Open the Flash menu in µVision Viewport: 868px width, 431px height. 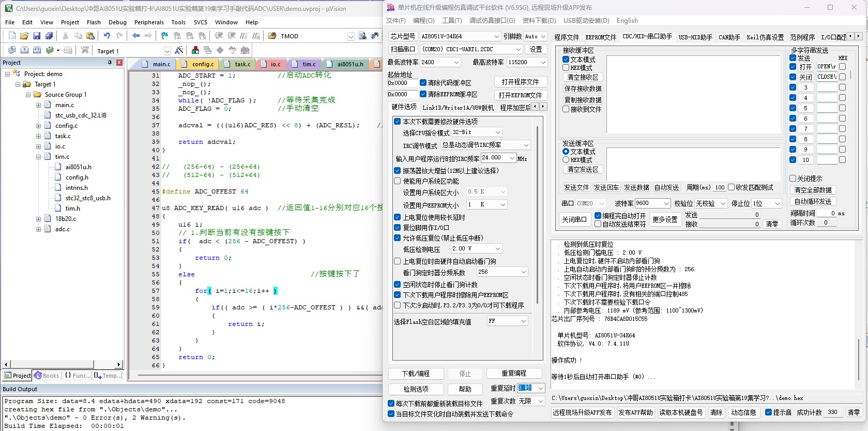point(94,22)
